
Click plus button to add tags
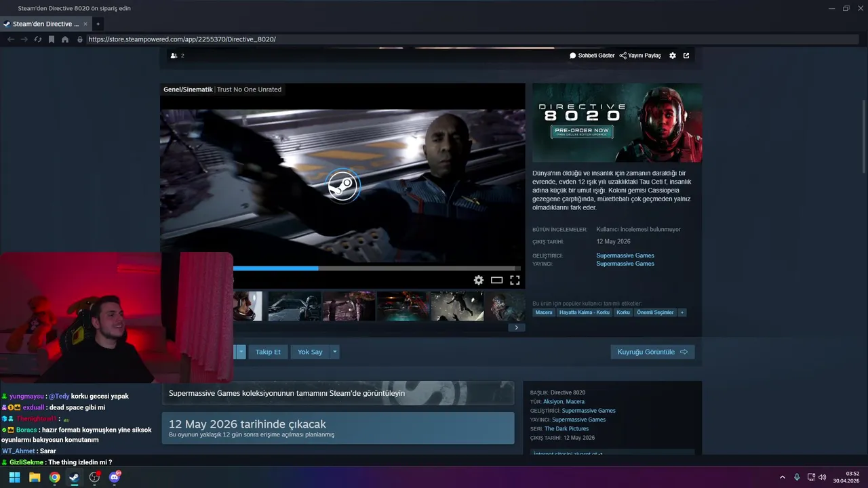pyautogui.click(x=682, y=312)
